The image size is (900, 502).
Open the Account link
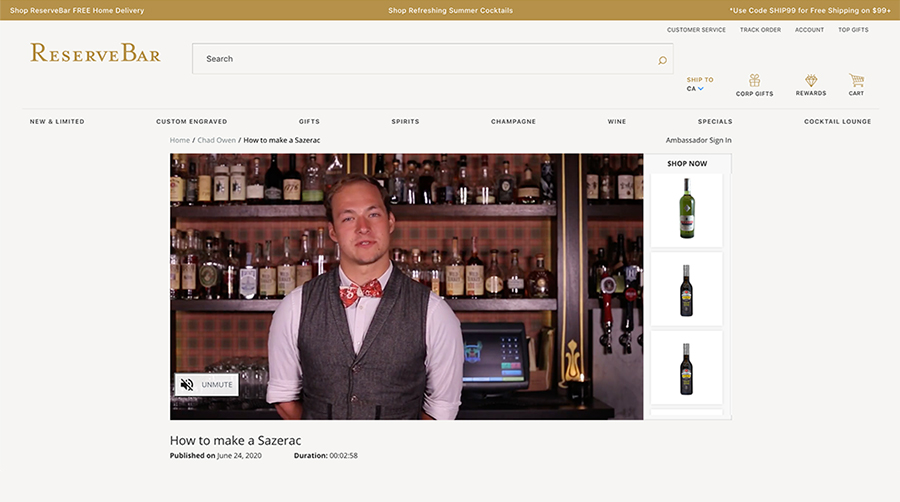(x=809, y=30)
